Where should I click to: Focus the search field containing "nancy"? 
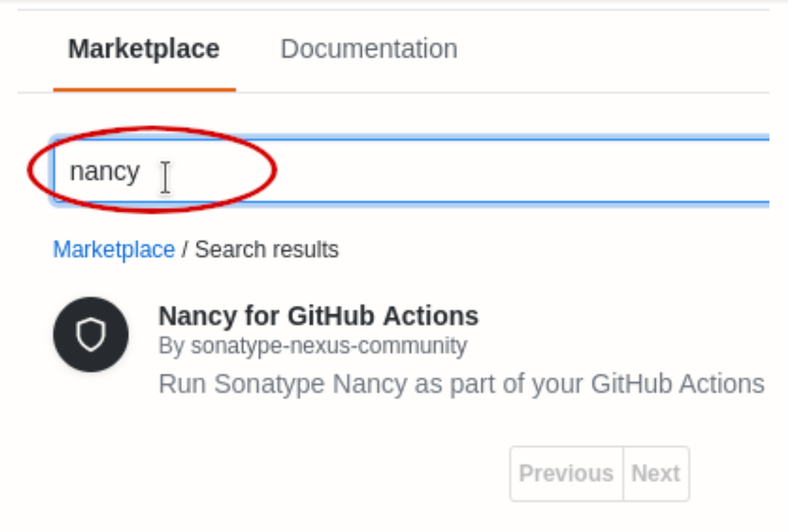coord(410,171)
